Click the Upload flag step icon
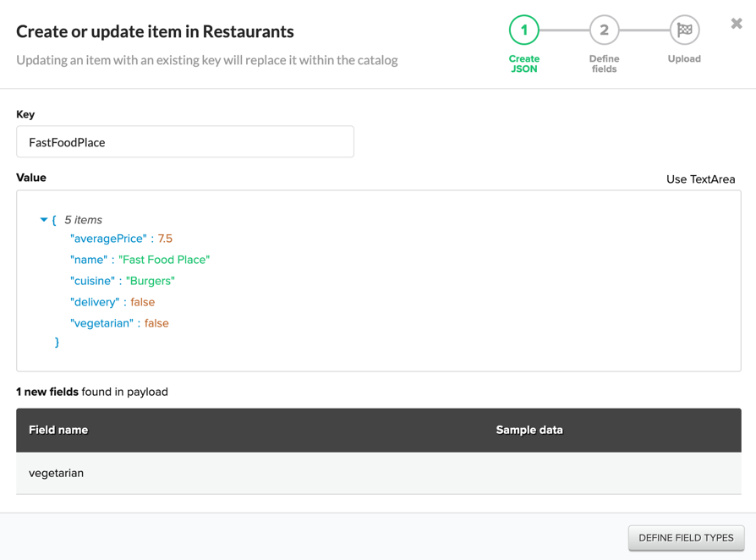The height and width of the screenshot is (560, 756). pos(684,30)
